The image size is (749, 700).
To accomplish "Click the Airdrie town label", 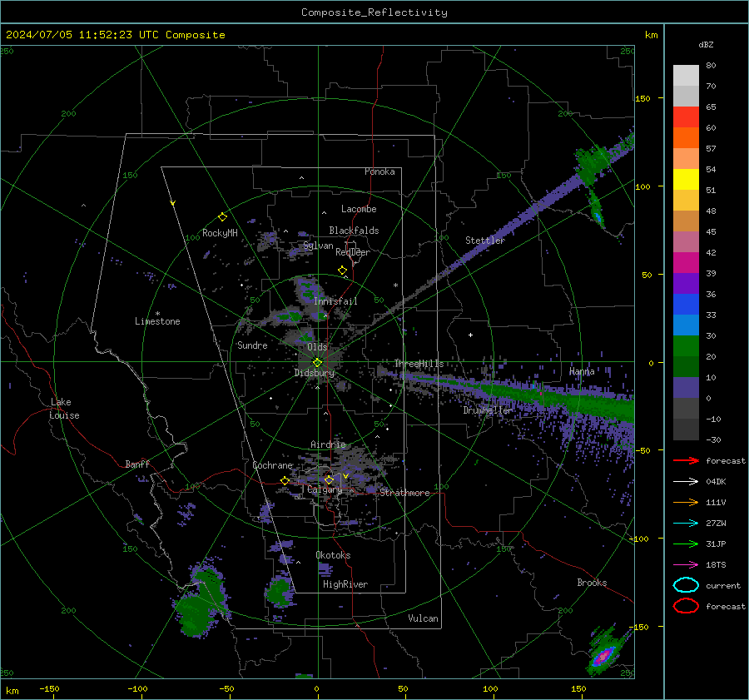I will tap(328, 444).
